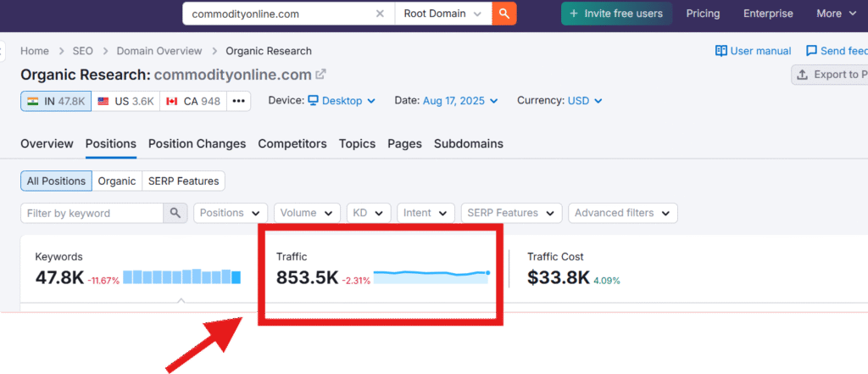This screenshot has height=374, width=868.
Task: Open the Root Domain dropdown
Action: pos(442,14)
